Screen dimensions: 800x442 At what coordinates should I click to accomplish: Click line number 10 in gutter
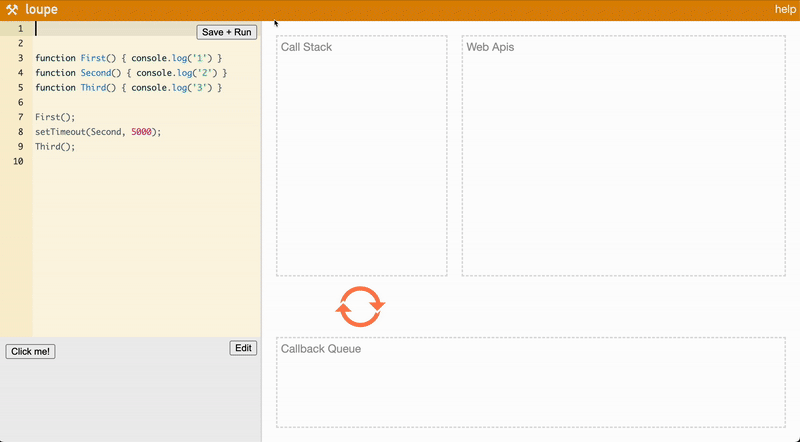pos(18,162)
